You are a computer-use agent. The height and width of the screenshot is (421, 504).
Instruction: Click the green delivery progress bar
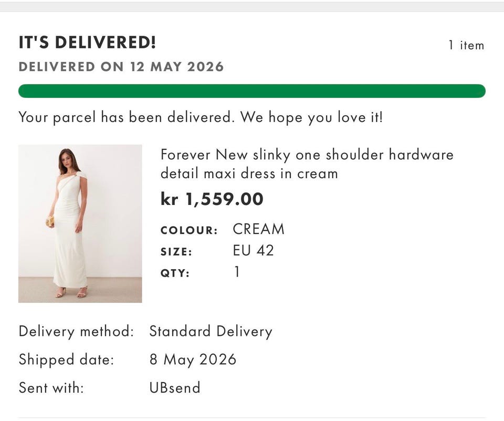point(252,91)
